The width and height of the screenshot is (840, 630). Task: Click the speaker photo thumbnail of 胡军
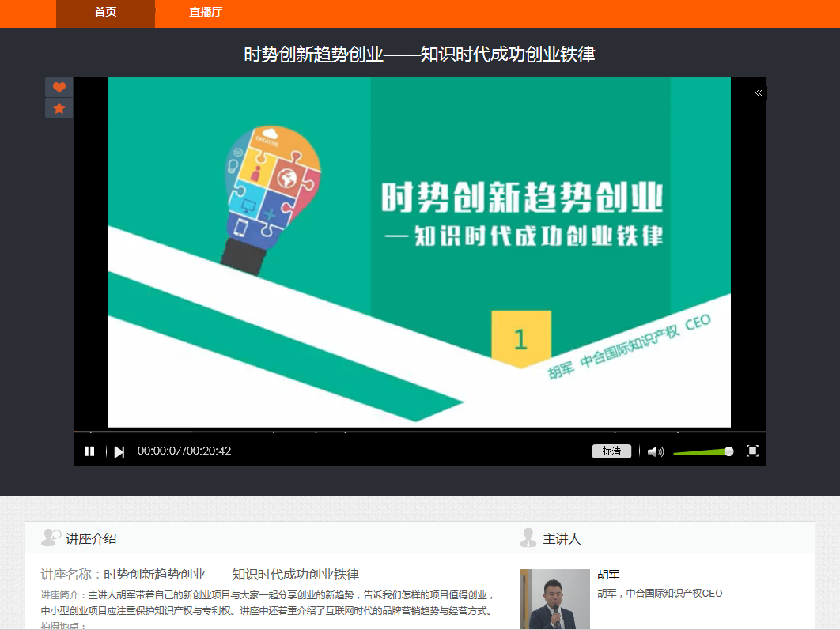point(554,599)
